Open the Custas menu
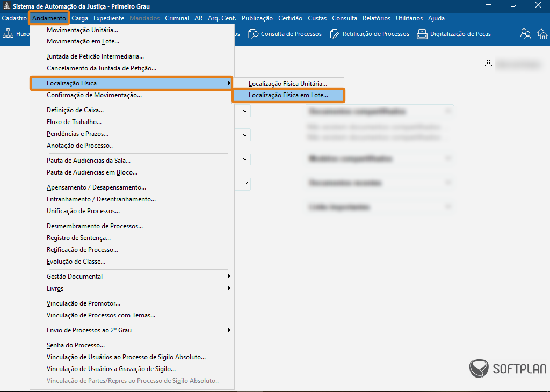The image size is (550, 392). click(x=317, y=18)
